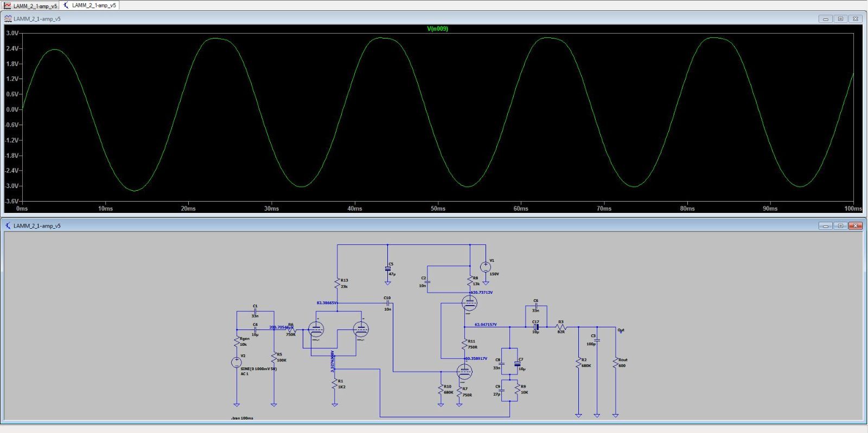Select the R11 750R resistor symbol

[x=465, y=344]
